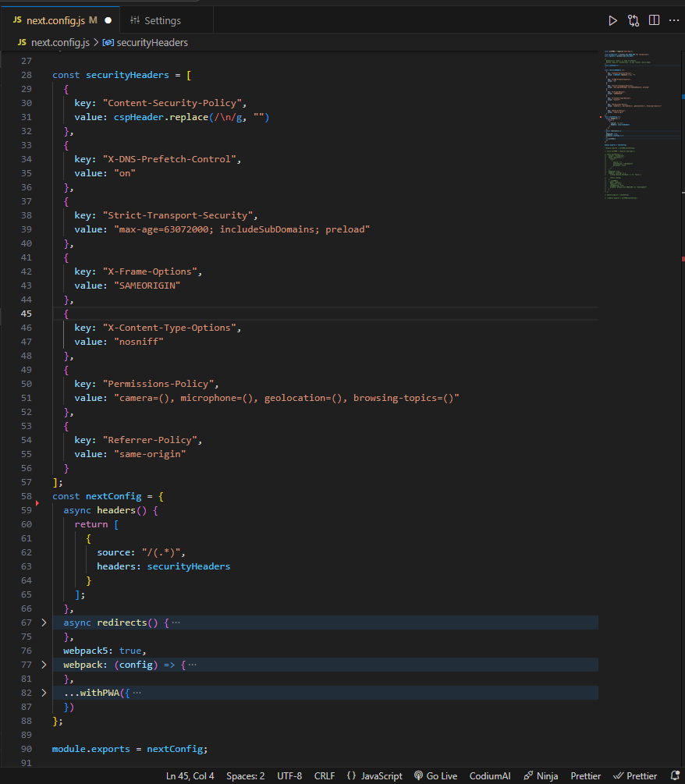Expand the folded webpack config block
Viewport: 685px width, 784px height.
pyautogui.click(x=44, y=665)
